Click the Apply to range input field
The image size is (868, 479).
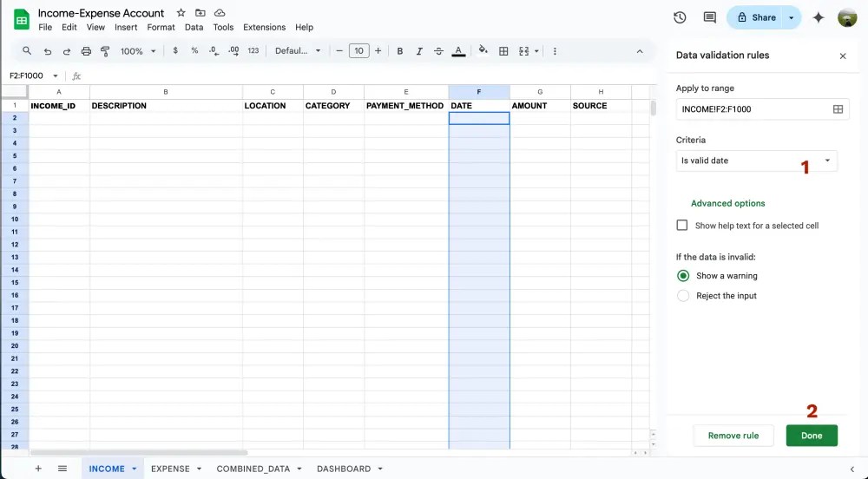tap(751, 109)
